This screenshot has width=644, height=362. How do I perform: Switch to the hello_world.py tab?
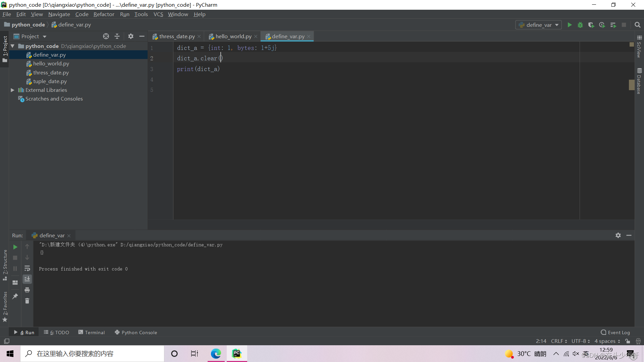pyautogui.click(x=233, y=36)
